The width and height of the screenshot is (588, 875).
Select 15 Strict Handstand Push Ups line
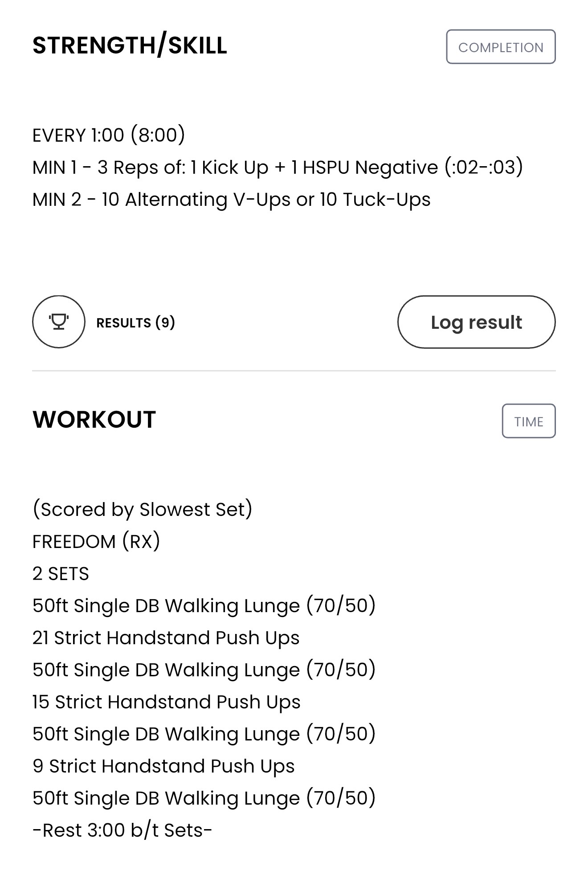(167, 702)
